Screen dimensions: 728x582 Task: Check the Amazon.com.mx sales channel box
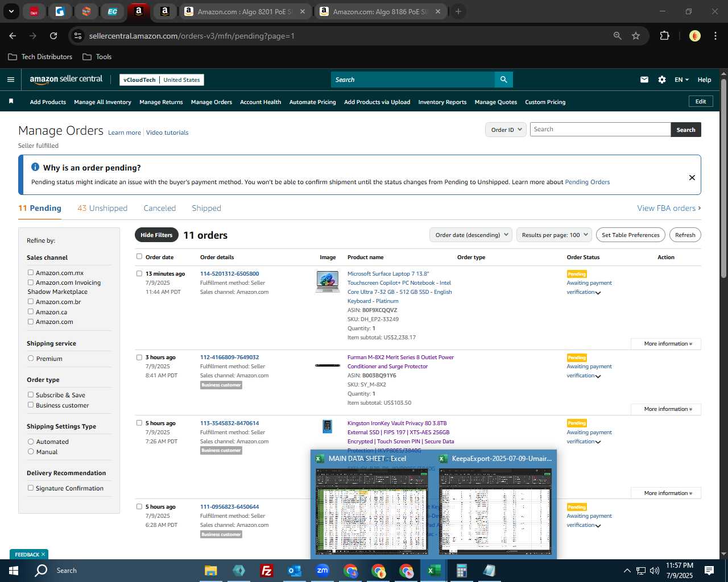click(31, 273)
